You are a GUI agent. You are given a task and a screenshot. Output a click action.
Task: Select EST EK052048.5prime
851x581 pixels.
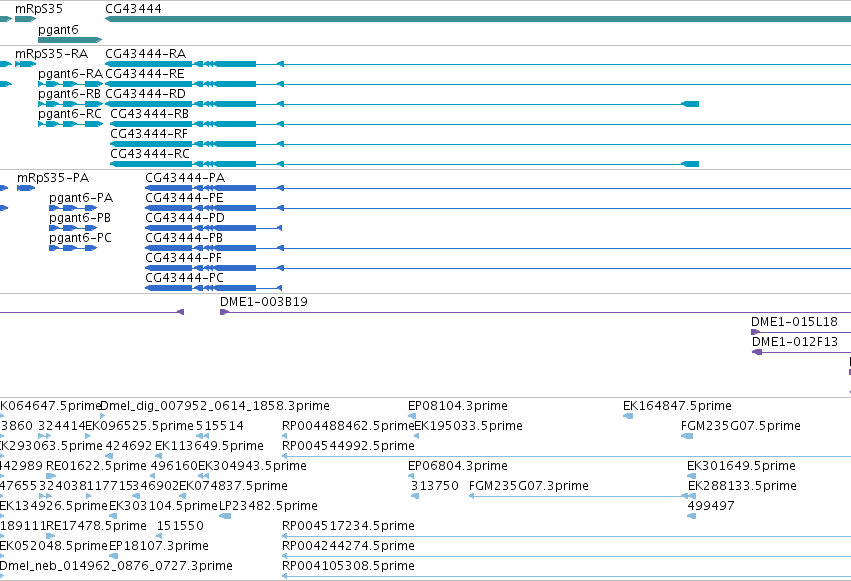tap(54, 547)
